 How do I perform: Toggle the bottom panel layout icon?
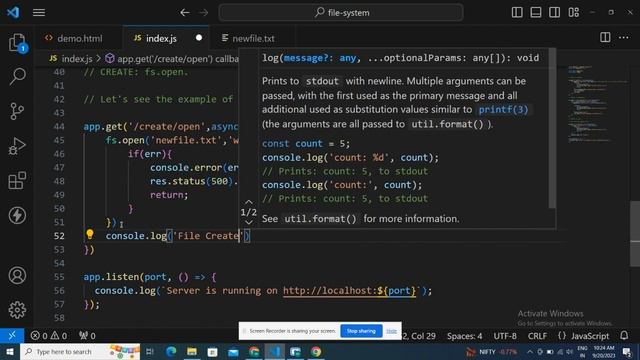pyautogui.click(x=536, y=12)
